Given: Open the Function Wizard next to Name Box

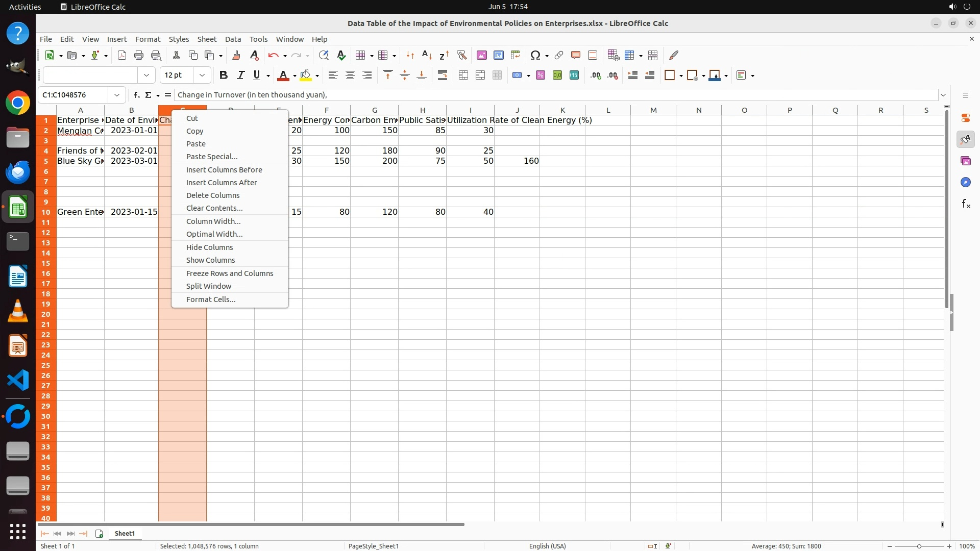Looking at the screenshot, I should coord(136,95).
